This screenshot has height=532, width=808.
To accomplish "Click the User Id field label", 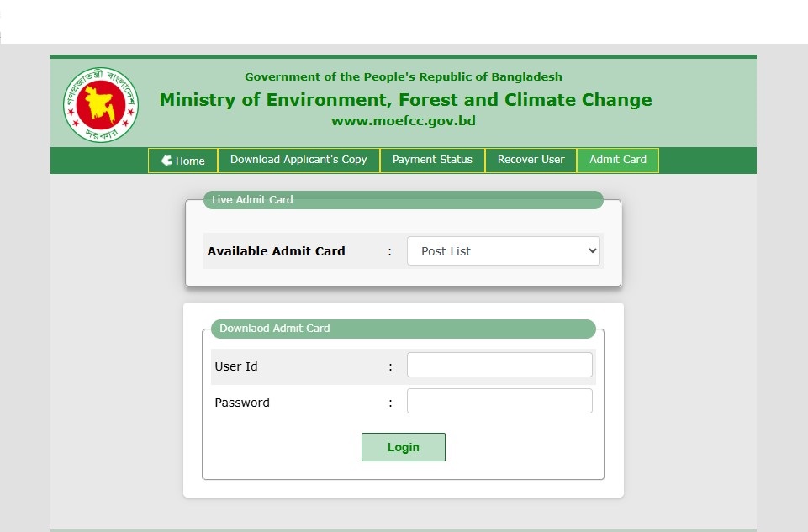I will [x=235, y=366].
